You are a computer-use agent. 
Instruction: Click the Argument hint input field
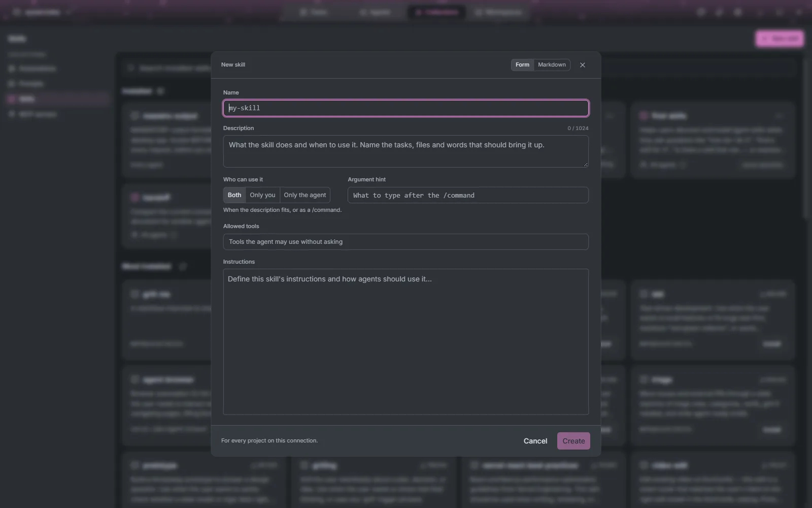(468, 195)
